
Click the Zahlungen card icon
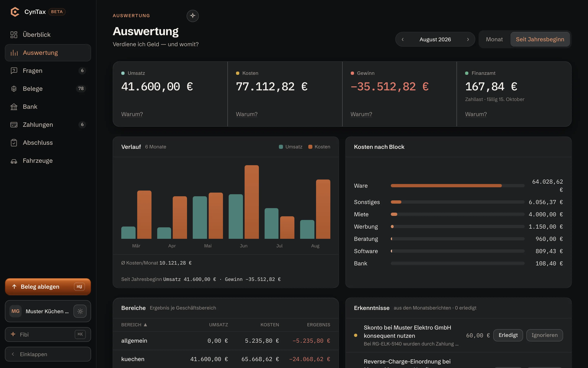coord(14,125)
